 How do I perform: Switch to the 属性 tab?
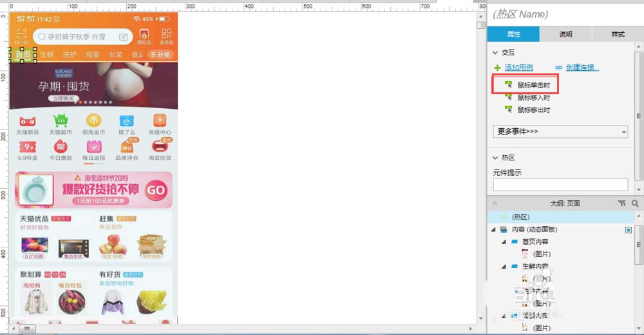513,34
